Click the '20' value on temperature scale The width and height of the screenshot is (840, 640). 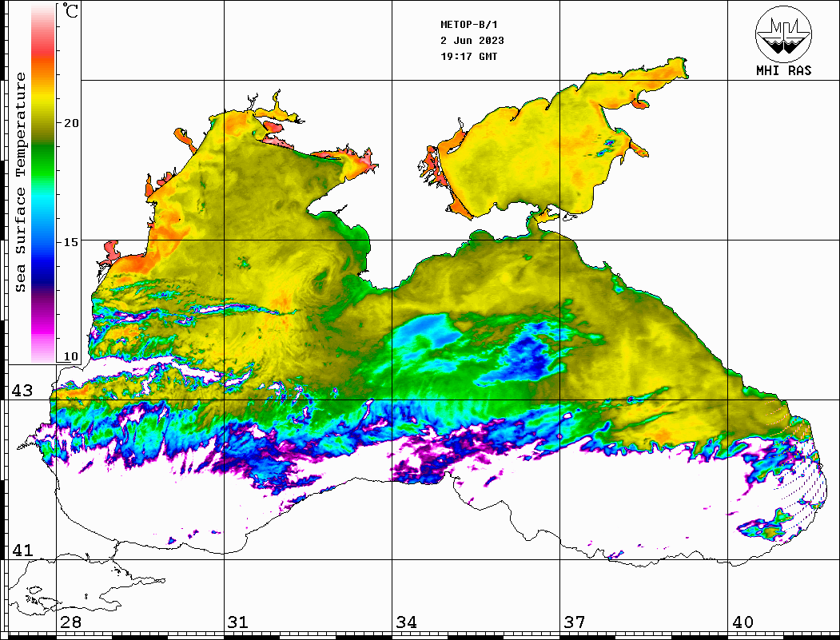pos(70,123)
